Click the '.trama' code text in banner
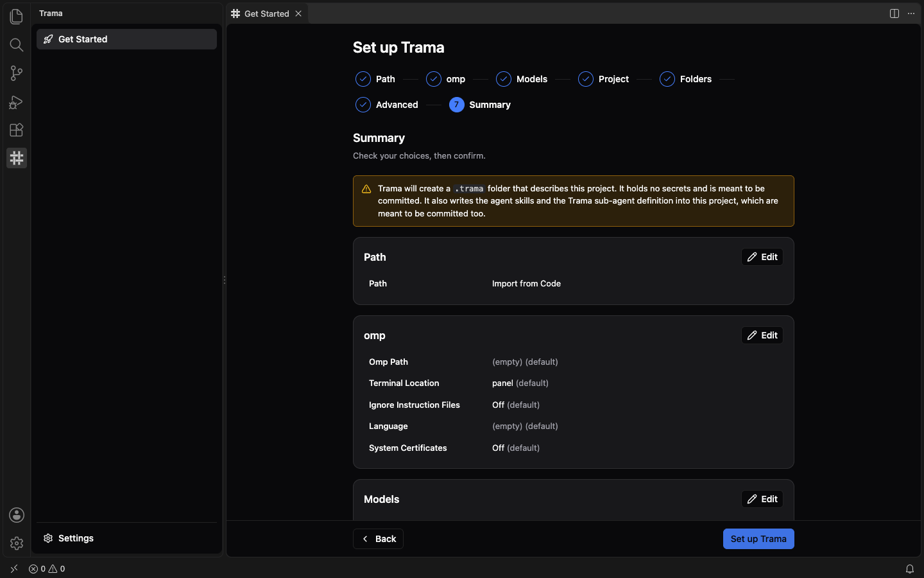The image size is (924, 578). click(469, 189)
